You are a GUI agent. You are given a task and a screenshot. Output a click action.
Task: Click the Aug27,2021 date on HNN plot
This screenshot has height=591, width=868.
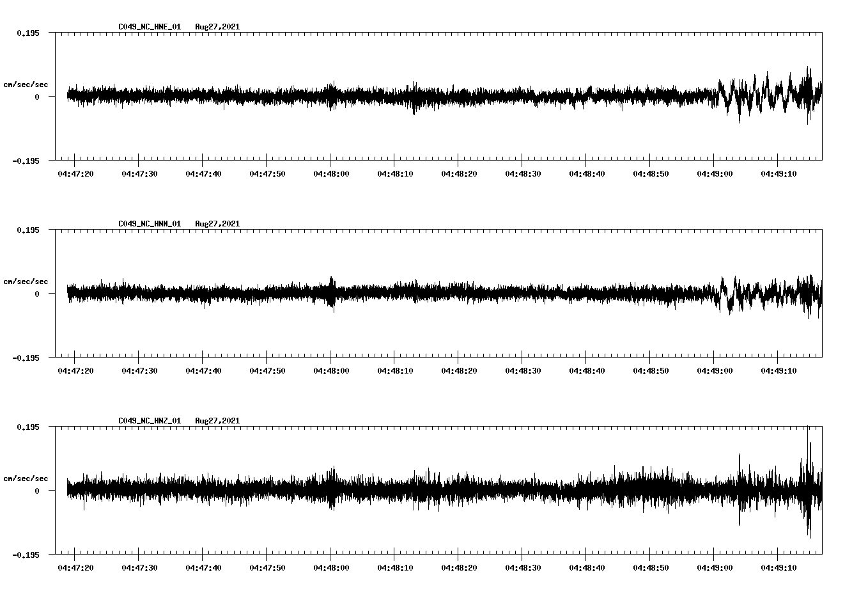tap(217, 224)
